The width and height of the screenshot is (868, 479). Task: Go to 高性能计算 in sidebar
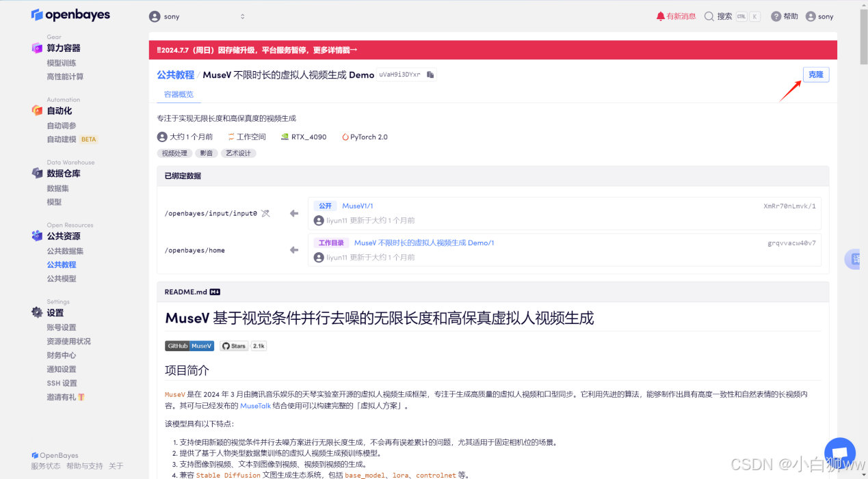[x=65, y=77]
